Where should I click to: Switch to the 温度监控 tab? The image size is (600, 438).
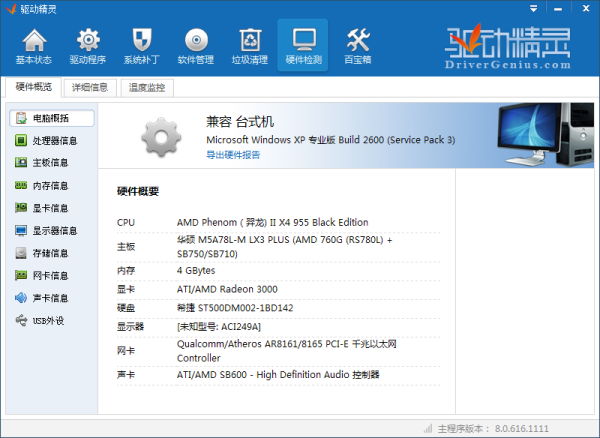click(147, 88)
